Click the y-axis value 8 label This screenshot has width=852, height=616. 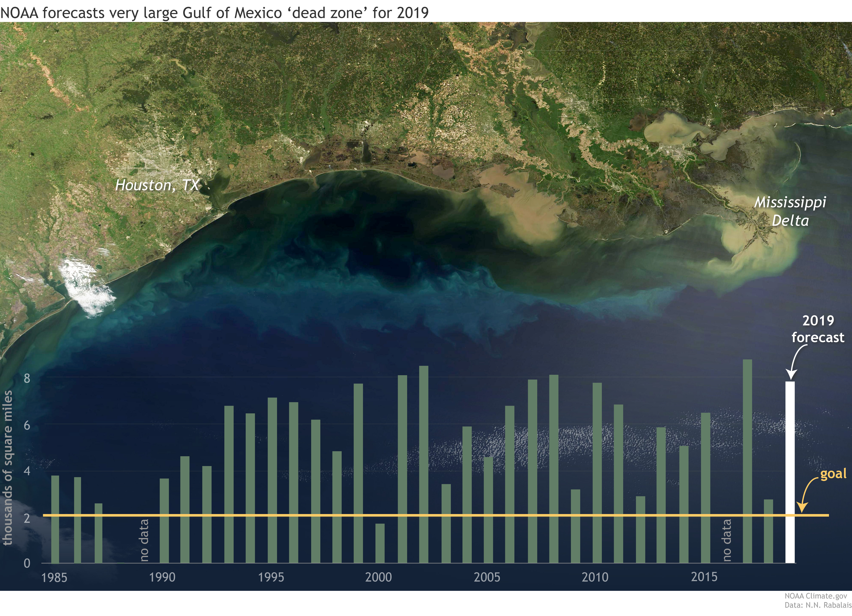[x=27, y=378]
